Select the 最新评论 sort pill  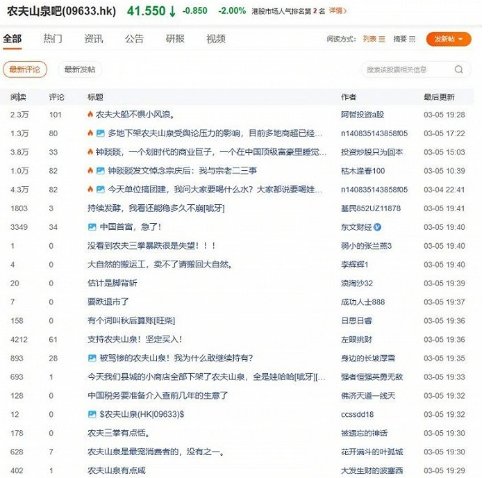25,70
